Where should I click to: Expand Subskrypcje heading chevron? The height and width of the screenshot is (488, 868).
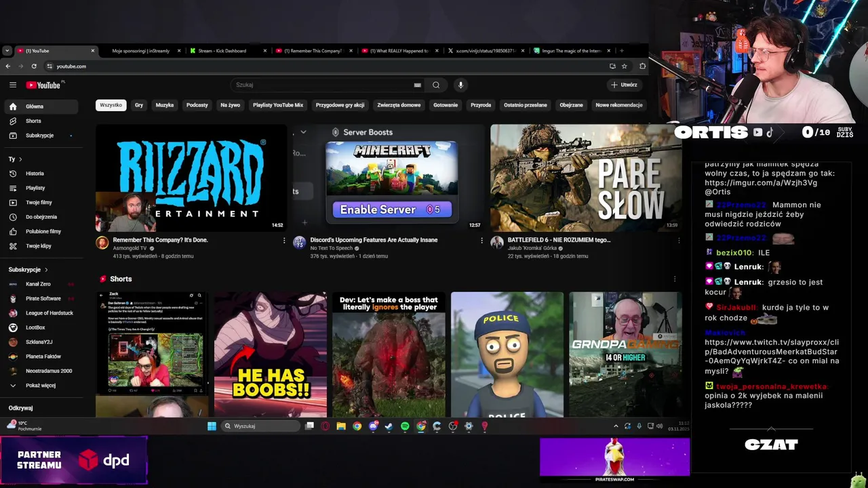pos(28,270)
